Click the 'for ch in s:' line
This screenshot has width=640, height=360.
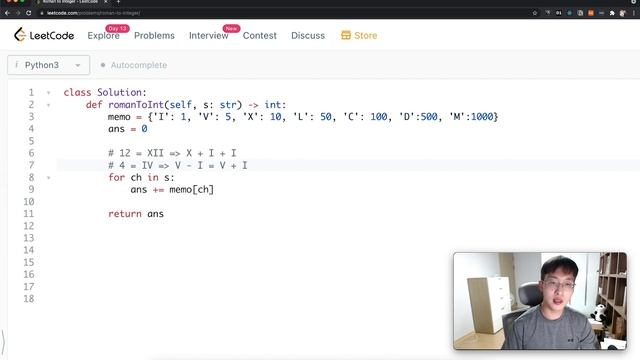coord(141,178)
